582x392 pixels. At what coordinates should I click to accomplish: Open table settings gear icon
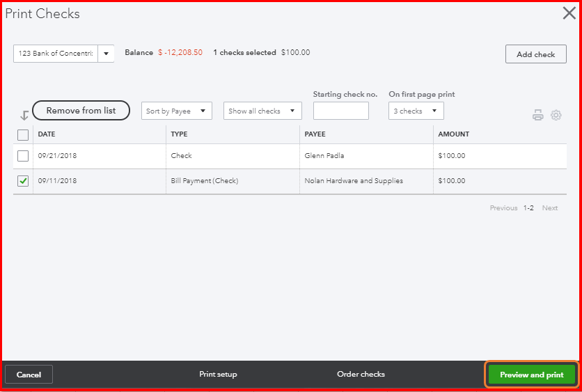(556, 115)
